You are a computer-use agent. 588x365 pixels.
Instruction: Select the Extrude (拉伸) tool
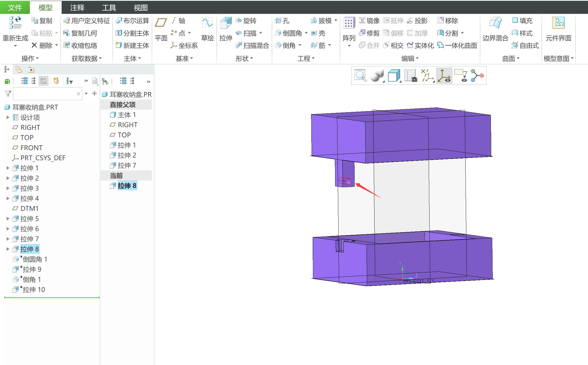point(226,23)
